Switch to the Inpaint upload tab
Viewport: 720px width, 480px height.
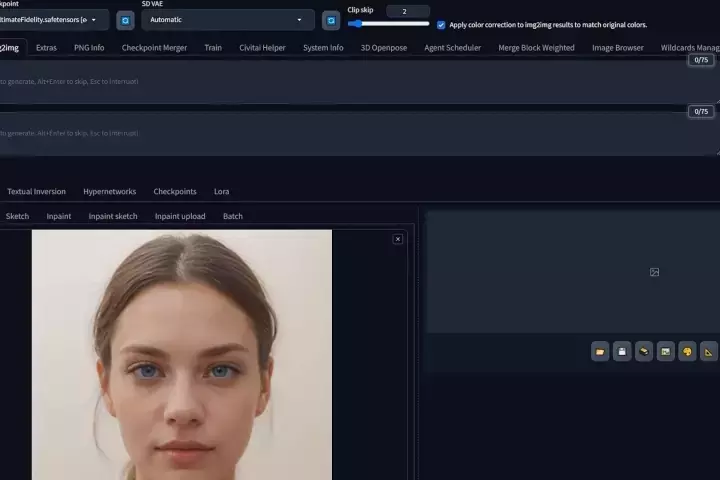pyautogui.click(x=180, y=216)
